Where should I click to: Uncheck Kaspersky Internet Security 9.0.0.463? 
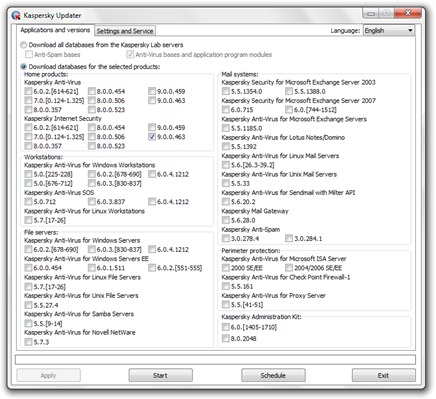tap(152, 137)
